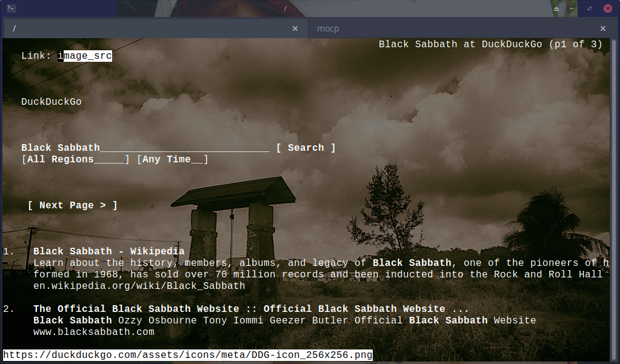Click the "Learn about the history" snippet line

(x=321, y=263)
